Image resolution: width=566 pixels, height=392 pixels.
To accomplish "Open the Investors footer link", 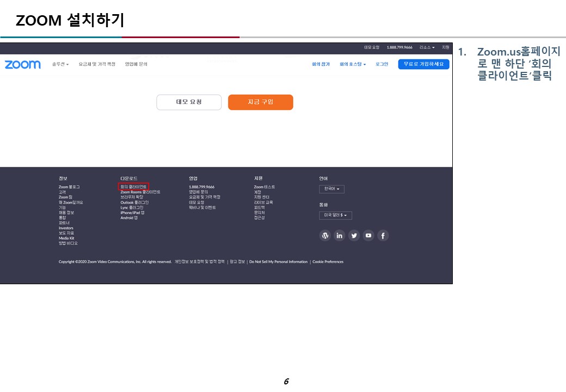I will pos(66,228).
